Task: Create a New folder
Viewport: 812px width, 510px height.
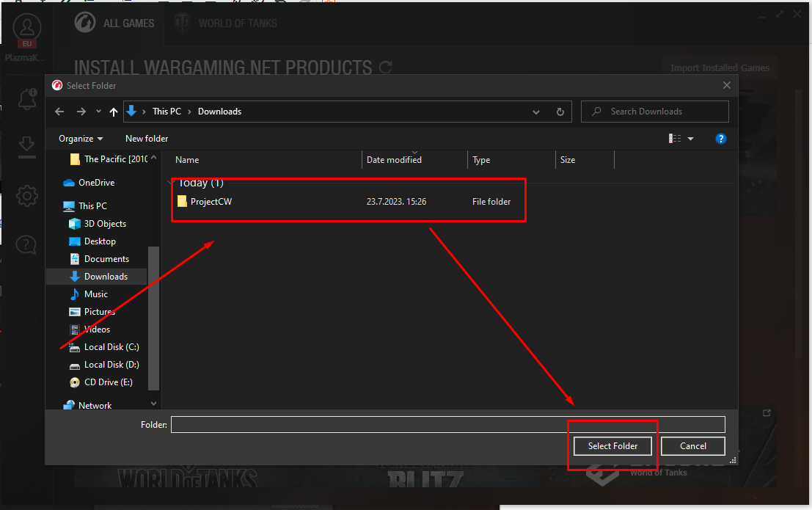Action: (x=147, y=139)
